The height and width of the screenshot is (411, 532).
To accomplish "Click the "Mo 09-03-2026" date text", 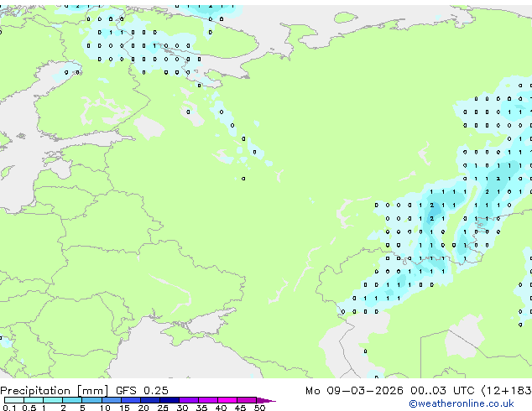I will [354, 391].
